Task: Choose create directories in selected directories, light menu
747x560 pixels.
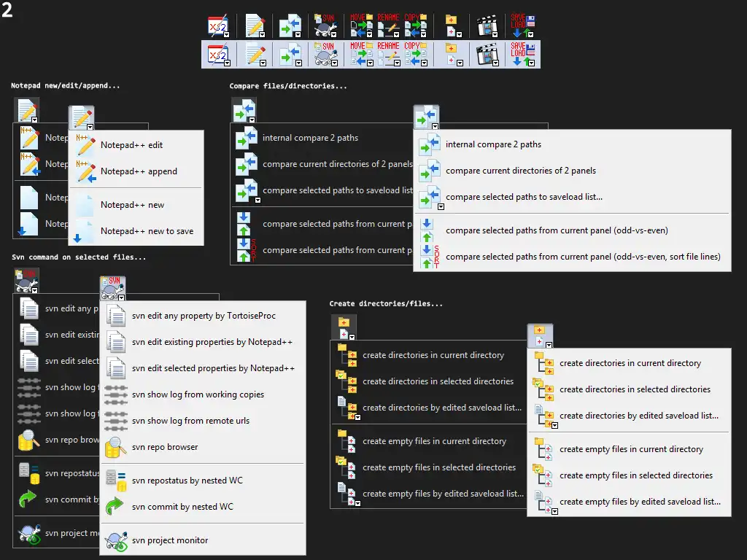Action: point(629,389)
